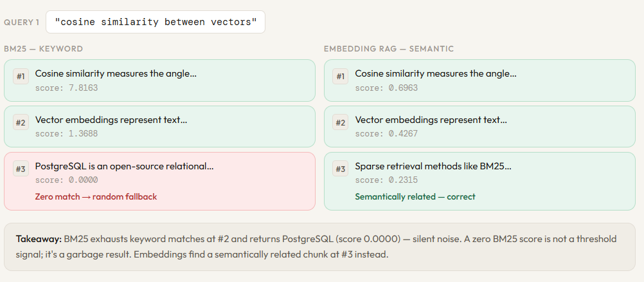Open BM25 result "Cosine similarity measures the angle"

pyautogui.click(x=116, y=73)
